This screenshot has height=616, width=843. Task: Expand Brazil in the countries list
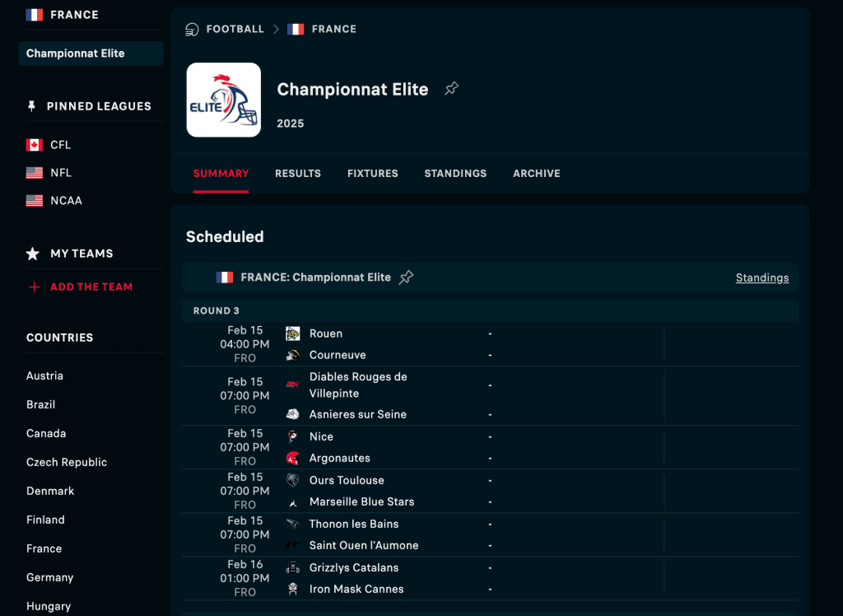41,404
